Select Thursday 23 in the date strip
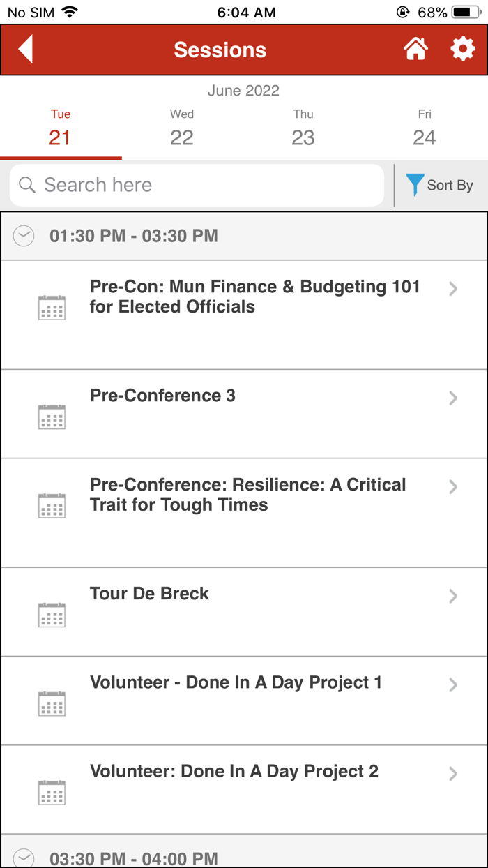Screen dimensions: 488x868 (x=303, y=128)
